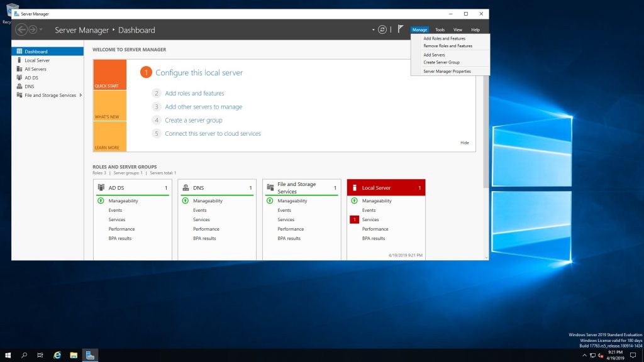Click All Servers icon in sidebar

[x=19, y=69]
